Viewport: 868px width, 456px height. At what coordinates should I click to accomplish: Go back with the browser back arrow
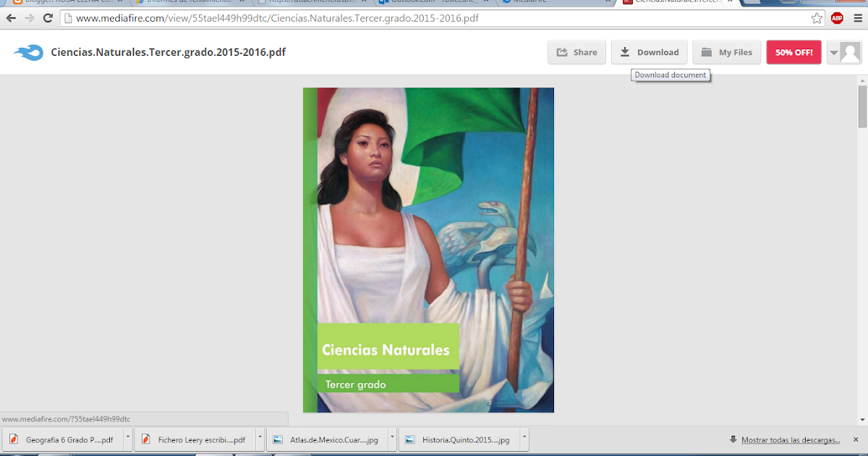[11, 18]
